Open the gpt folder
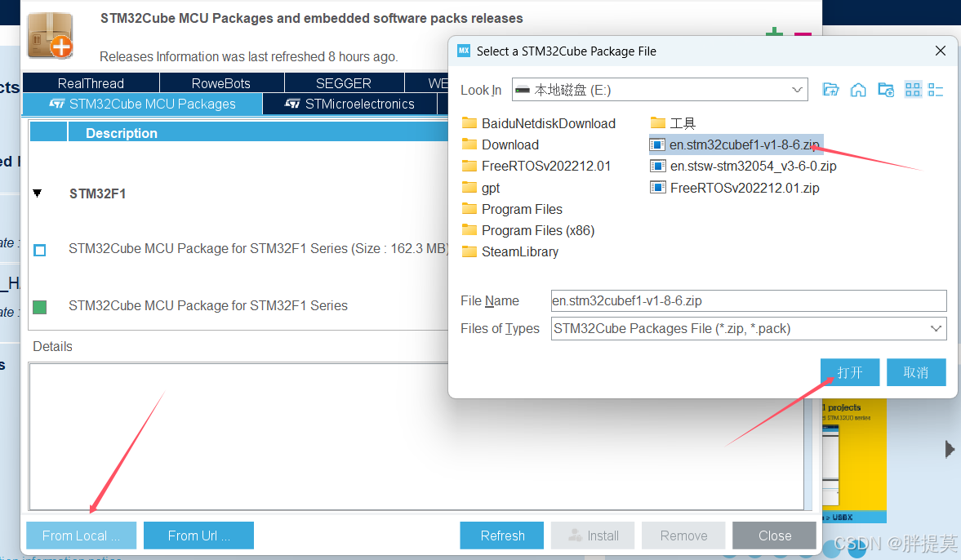This screenshot has width=961, height=560. [x=481, y=188]
